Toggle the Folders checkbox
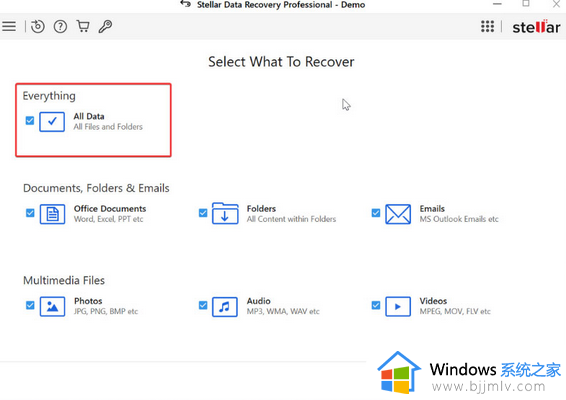566x400 pixels. (203, 213)
